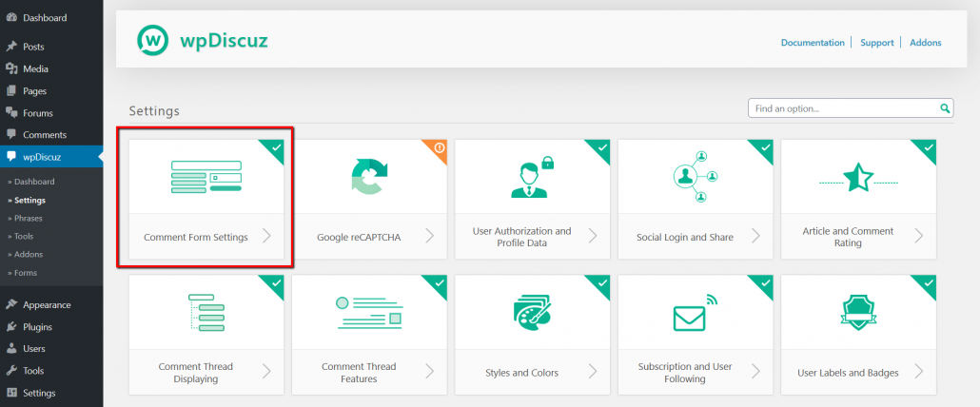Click the wpDiscuz logo icon

coord(153,41)
